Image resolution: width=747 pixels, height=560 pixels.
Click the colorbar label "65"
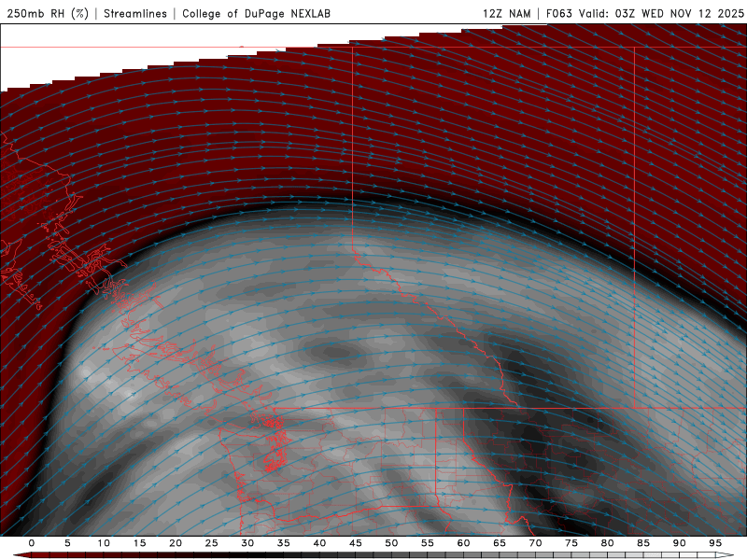click(500, 543)
